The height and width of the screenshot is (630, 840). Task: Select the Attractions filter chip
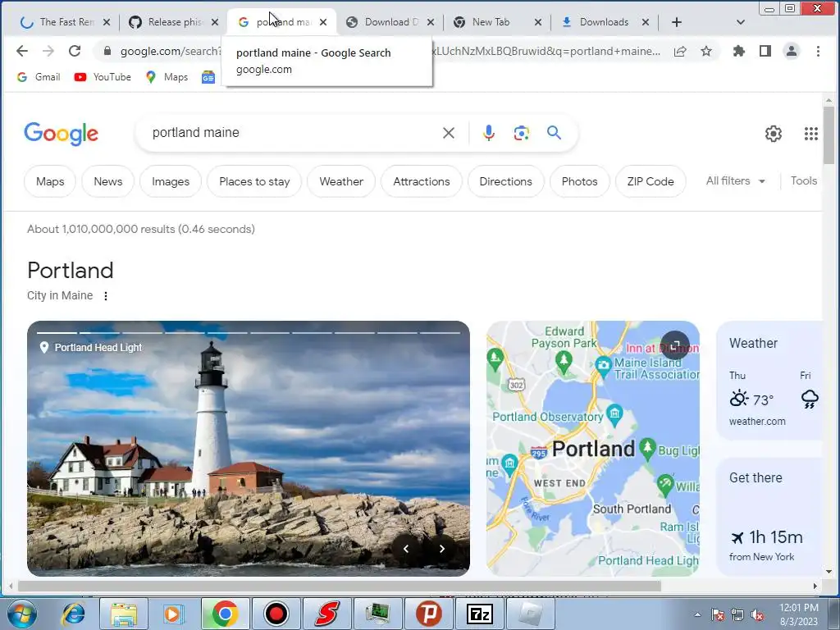pyautogui.click(x=421, y=181)
